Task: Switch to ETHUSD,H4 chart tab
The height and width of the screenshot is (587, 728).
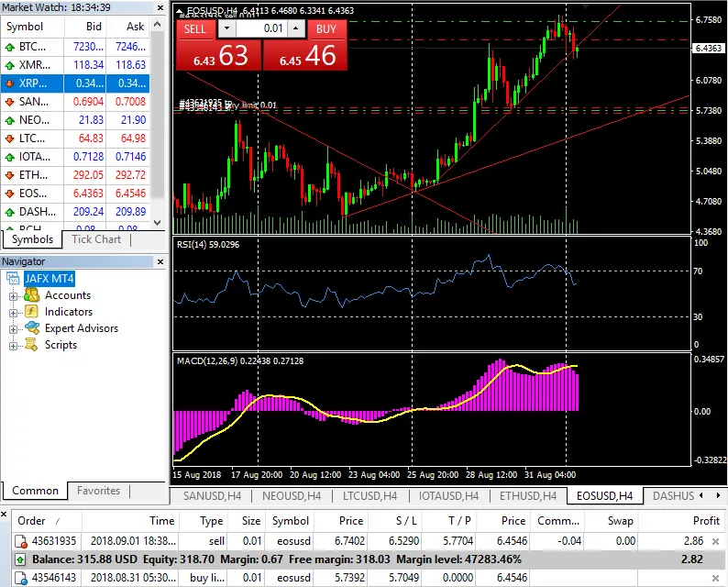Action: coord(528,496)
